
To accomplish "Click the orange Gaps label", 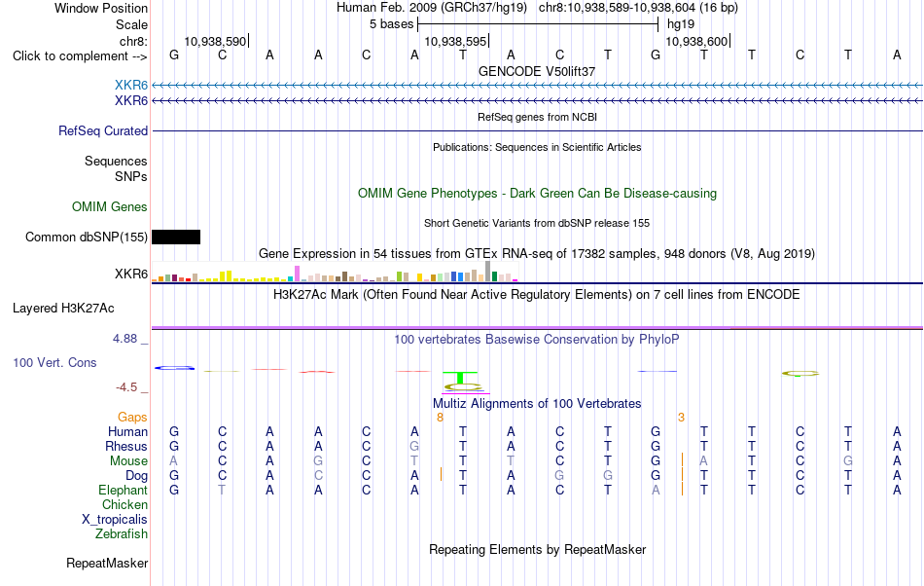I will tap(132, 418).
